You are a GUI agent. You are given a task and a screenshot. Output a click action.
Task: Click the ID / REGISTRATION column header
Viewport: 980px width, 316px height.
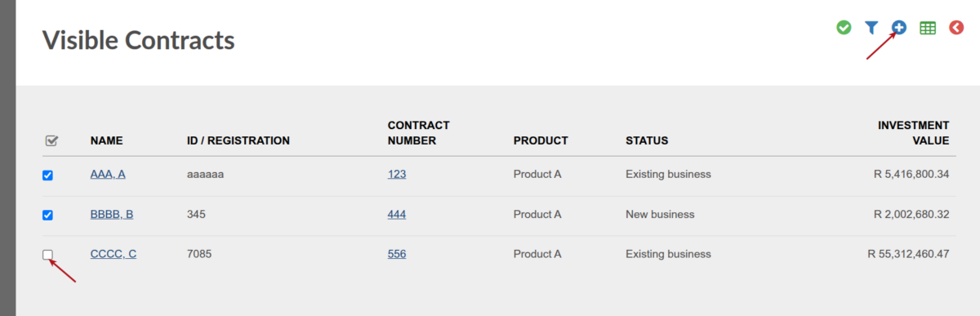(x=238, y=140)
